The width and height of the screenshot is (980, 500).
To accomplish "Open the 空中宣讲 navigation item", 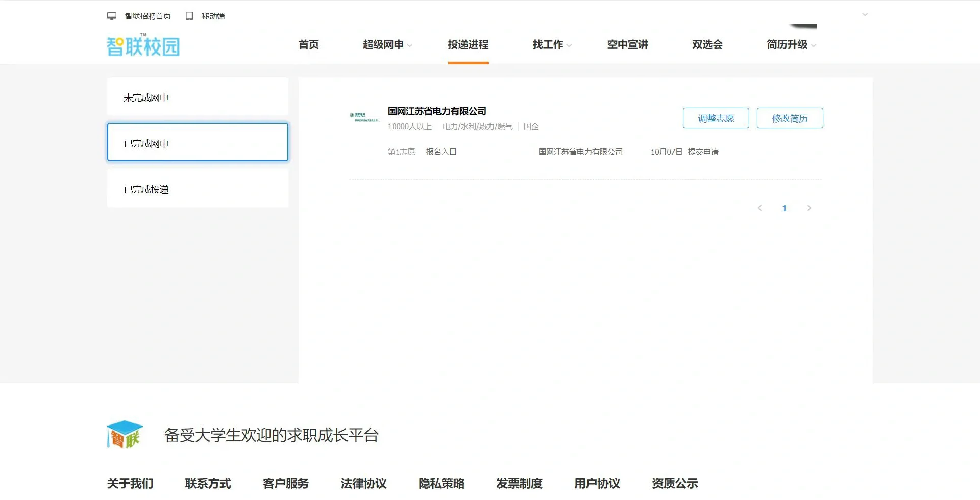I will tap(628, 45).
